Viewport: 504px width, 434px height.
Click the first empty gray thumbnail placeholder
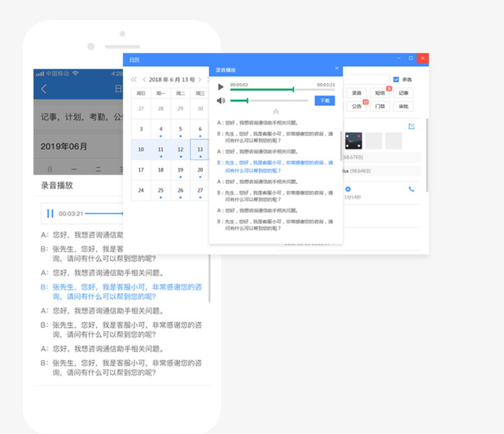pos(374,141)
